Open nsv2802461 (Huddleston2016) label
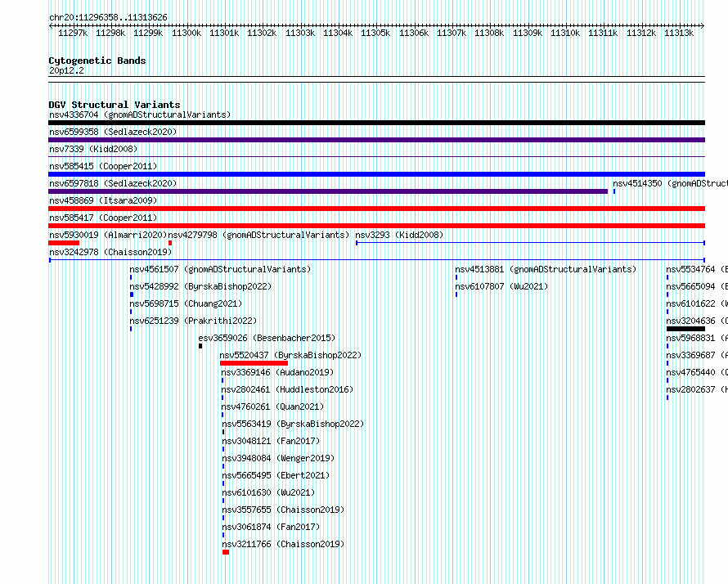 point(287,389)
